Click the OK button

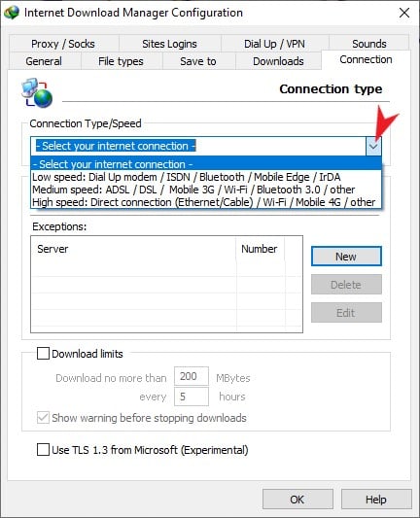[x=297, y=500]
